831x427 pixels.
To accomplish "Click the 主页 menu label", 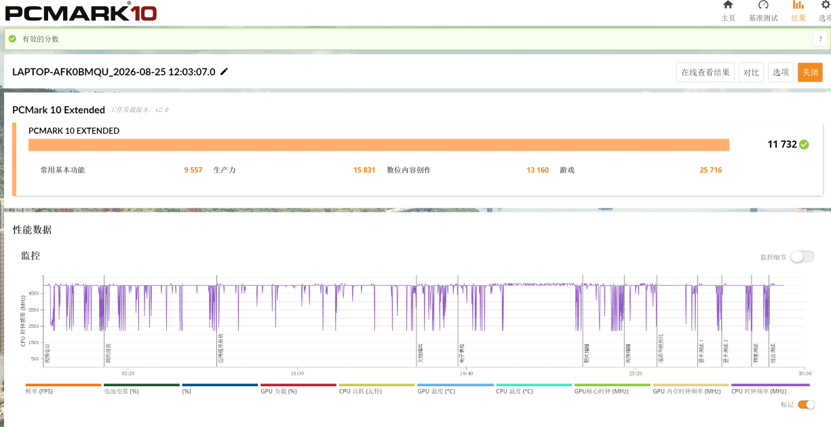I will click(x=728, y=17).
